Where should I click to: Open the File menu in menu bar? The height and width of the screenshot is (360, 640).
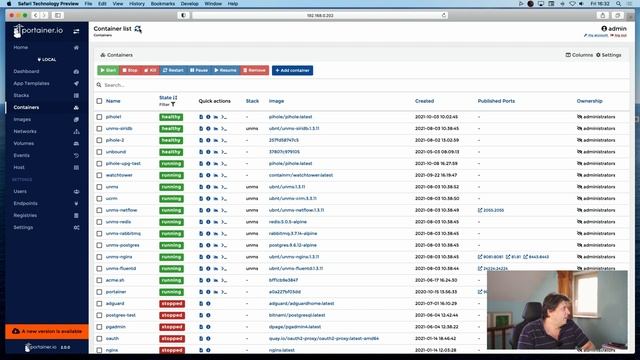pyautogui.click(x=88, y=4)
